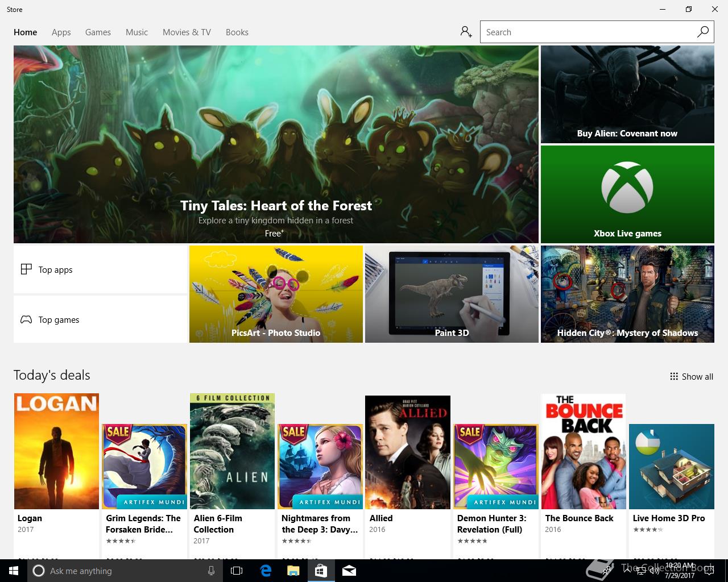Select the Books tab
This screenshot has width=728, height=582.
pos(237,32)
